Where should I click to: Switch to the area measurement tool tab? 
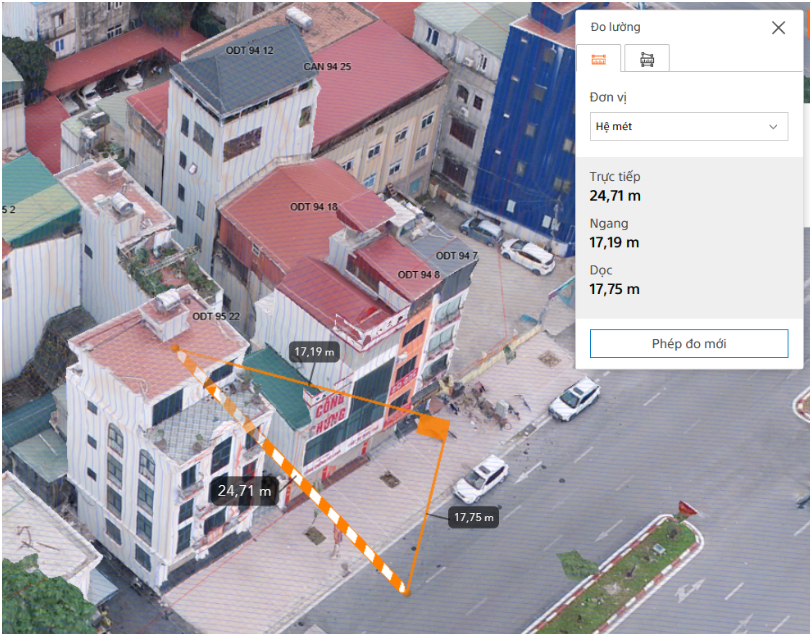click(x=647, y=59)
